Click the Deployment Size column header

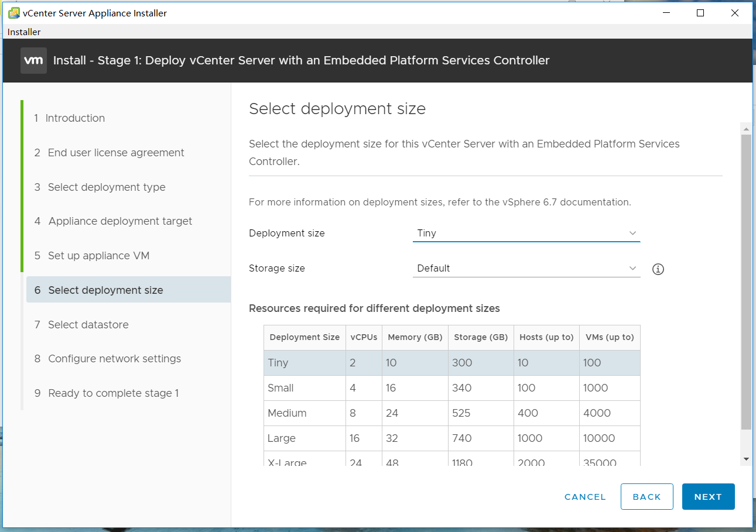pos(305,337)
